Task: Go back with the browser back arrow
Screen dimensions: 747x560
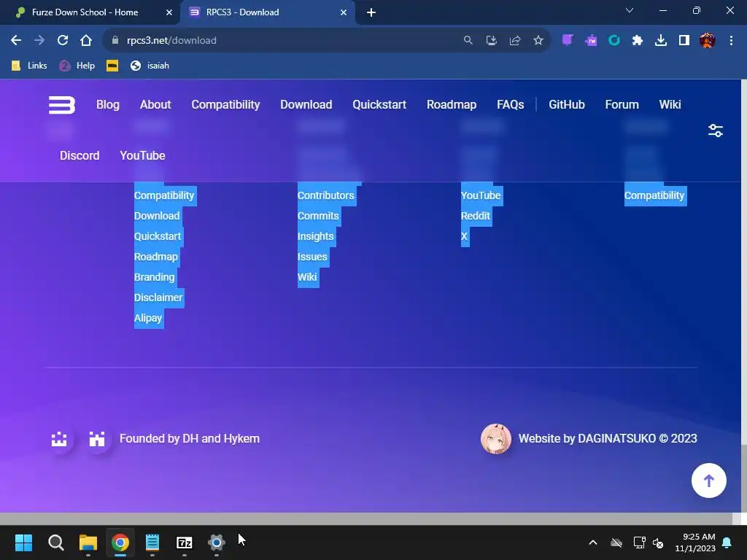Action: click(16, 41)
